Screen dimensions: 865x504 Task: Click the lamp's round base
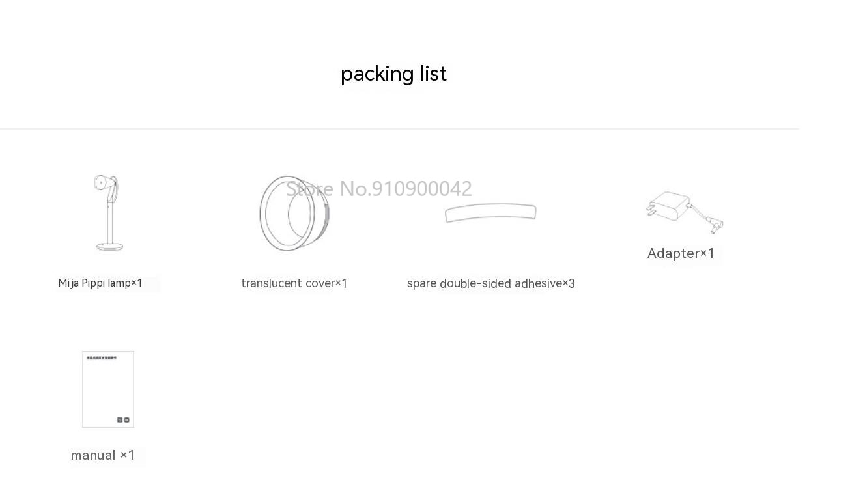109,246
